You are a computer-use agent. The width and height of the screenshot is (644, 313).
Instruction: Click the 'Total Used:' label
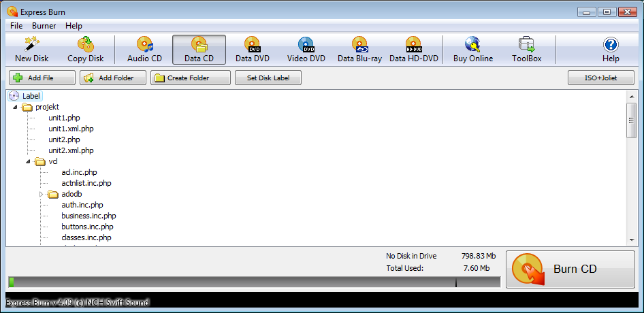[404, 269]
